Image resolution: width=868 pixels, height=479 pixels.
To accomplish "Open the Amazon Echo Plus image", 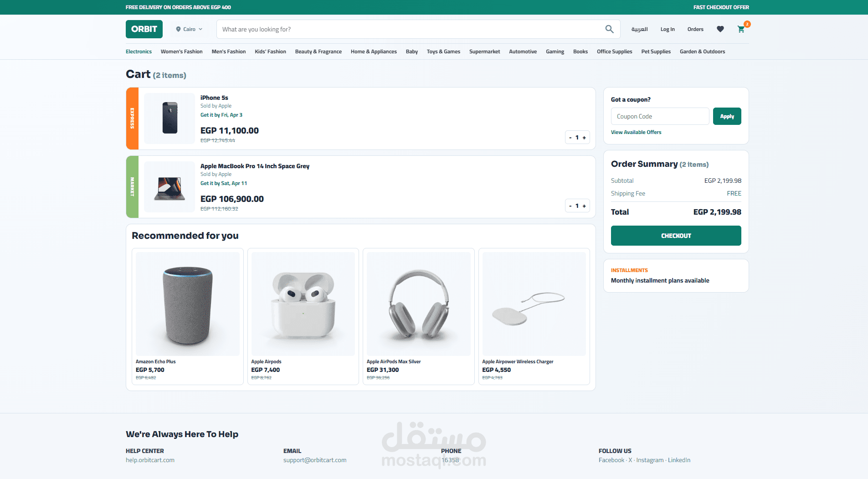I will coord(188,304).
